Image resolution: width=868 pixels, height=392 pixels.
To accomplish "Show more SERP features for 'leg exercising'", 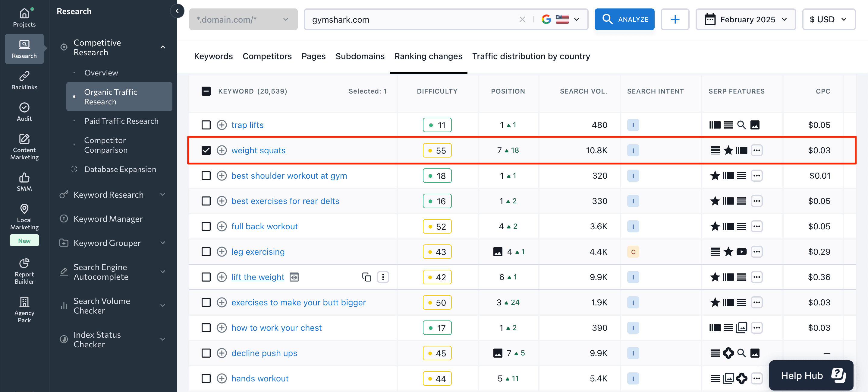I will pyautogui.click(x=756, y=252).
